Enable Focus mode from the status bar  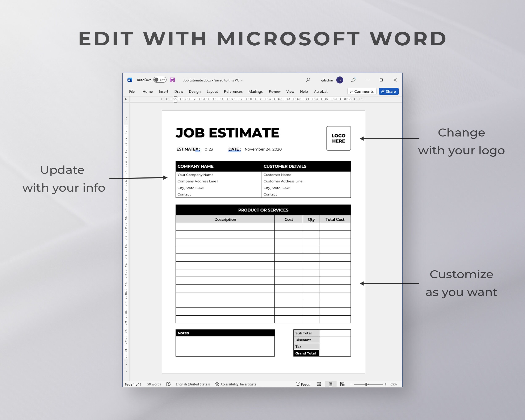coord(302,384)
